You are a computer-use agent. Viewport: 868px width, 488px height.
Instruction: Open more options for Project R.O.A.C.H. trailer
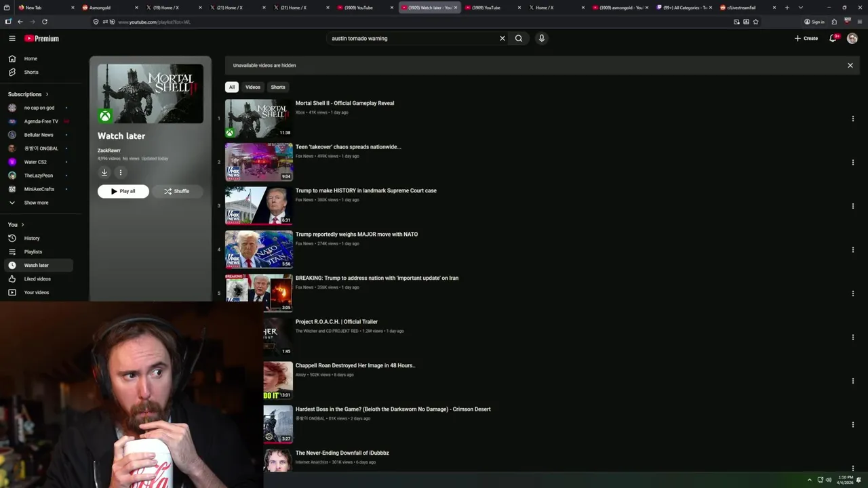[x=852, y=338]
